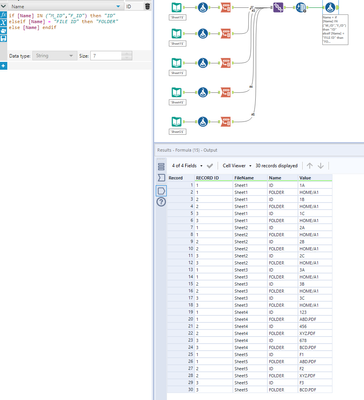Collapse the Name expression chevron
Viewport: 364px width, 400px height.
(x=4, y=6)
